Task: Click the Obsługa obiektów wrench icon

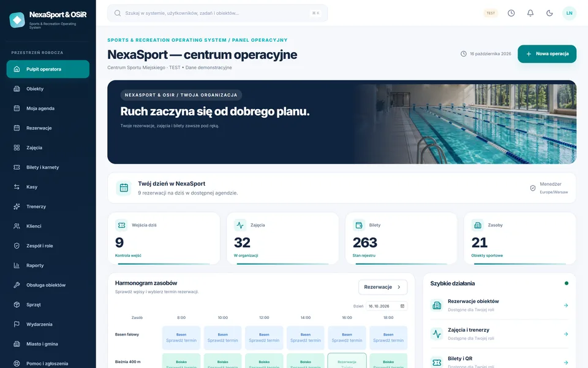Action: [17, 285]
